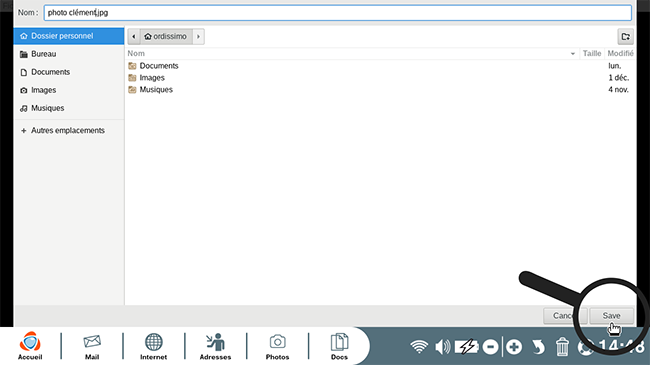Open the Docs icon
The image size is (650, 365).
click(339, 346)
